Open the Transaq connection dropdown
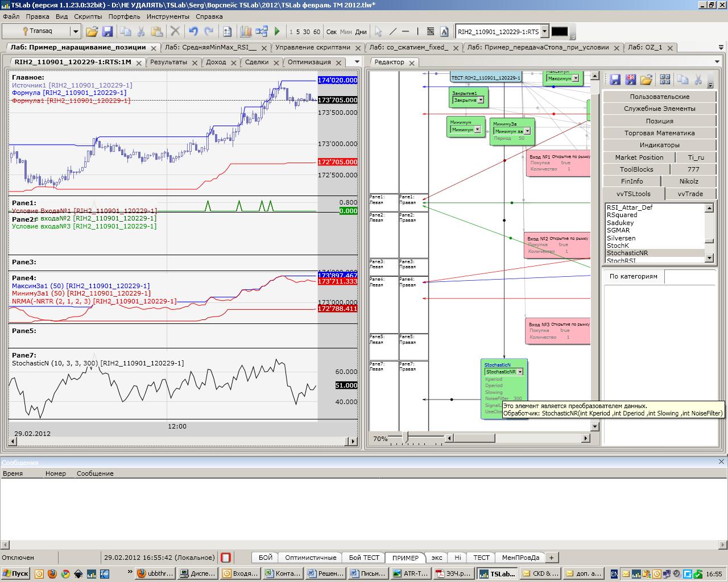The height and width of the screenshot is (582, 728). tap(75, 32)
